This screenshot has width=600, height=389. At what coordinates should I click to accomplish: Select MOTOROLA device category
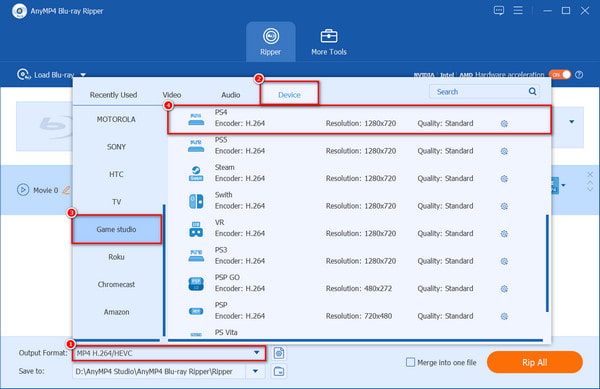[x=116, y=119]
